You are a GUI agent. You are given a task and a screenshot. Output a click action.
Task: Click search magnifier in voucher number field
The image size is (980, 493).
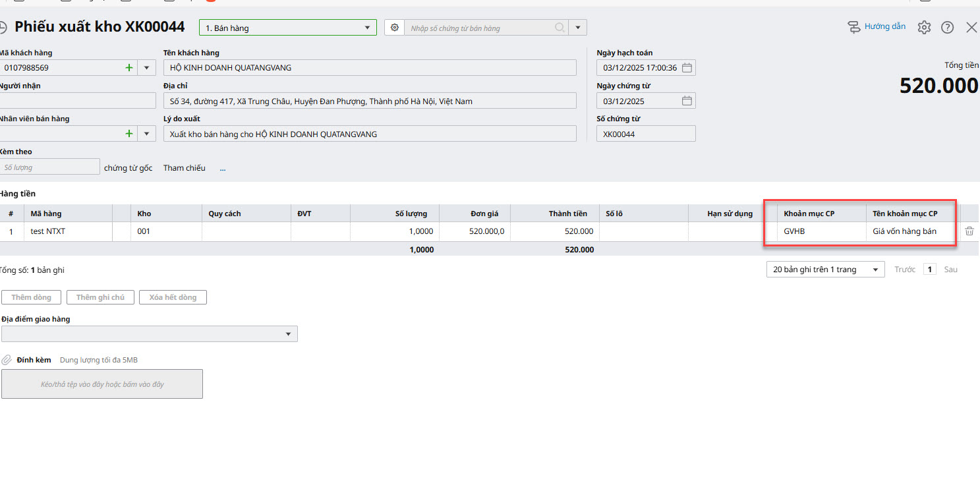click(x=559, y=28)
